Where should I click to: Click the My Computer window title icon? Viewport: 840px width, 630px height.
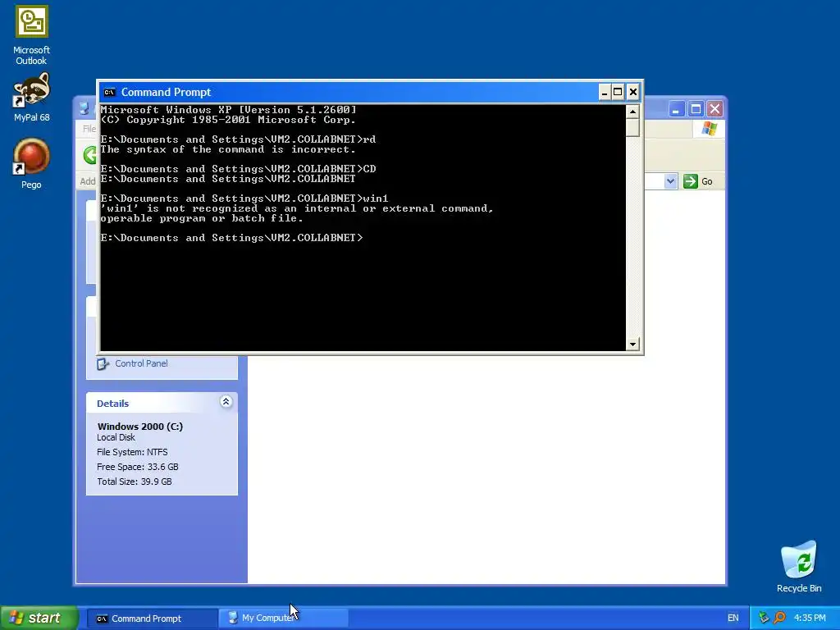[x=84, y=109]
